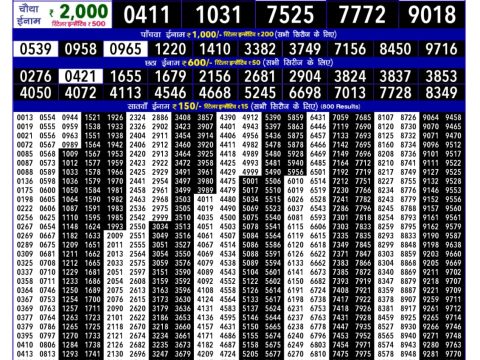480x360 pixels.
Task: Pick sixth prize number 4113
Action: 125,93
